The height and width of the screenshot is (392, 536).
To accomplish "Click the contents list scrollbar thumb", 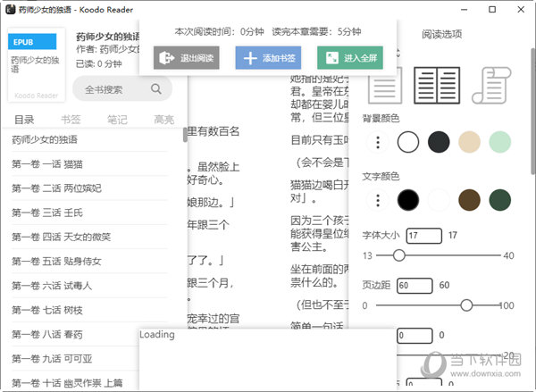I will 185,134.
